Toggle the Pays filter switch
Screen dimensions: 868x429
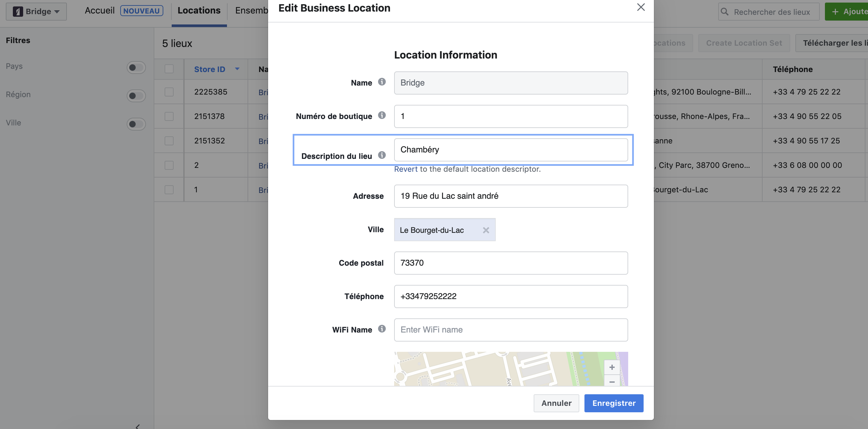click(136, 68)
